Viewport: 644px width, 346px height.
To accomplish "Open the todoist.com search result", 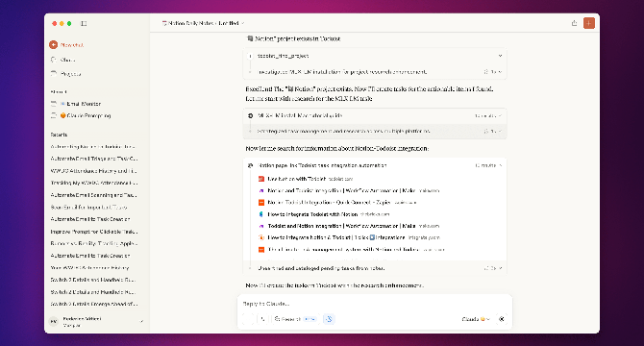I will tap(306, 179).
